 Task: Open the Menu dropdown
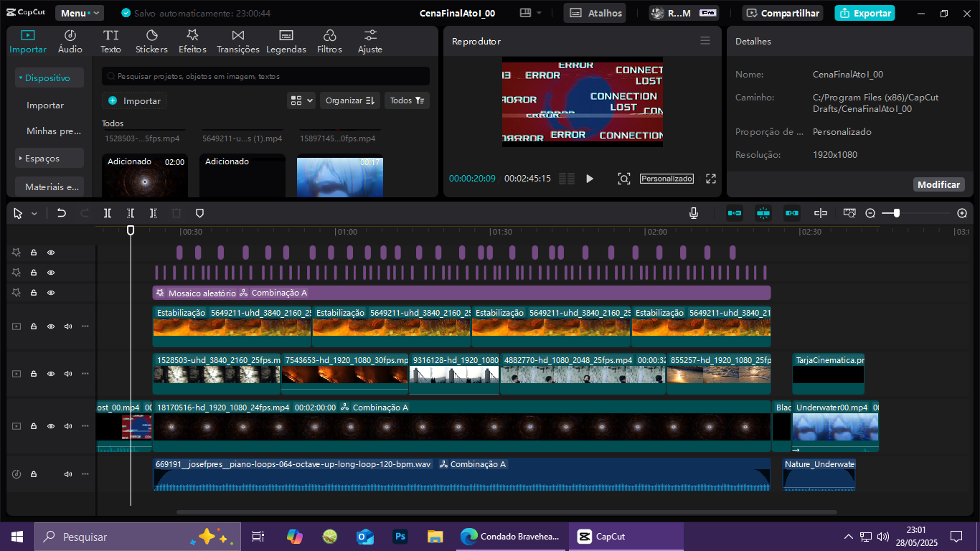coord(79,13)
